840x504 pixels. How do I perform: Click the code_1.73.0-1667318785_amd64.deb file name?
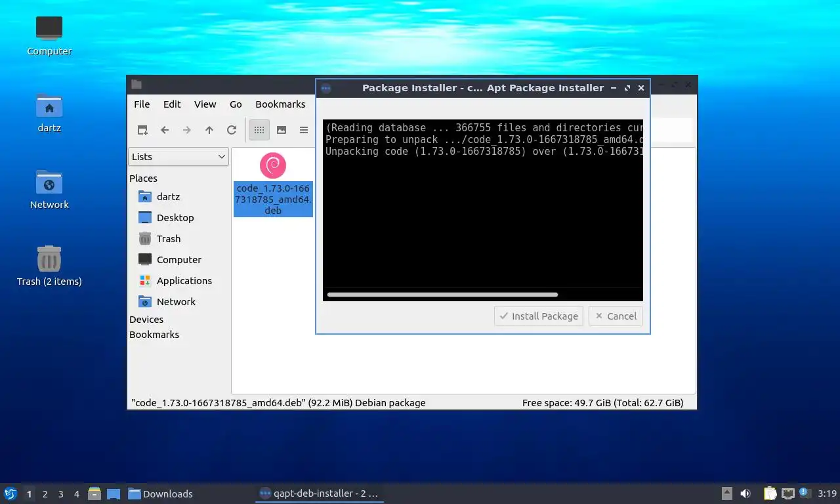pos(273,199)
